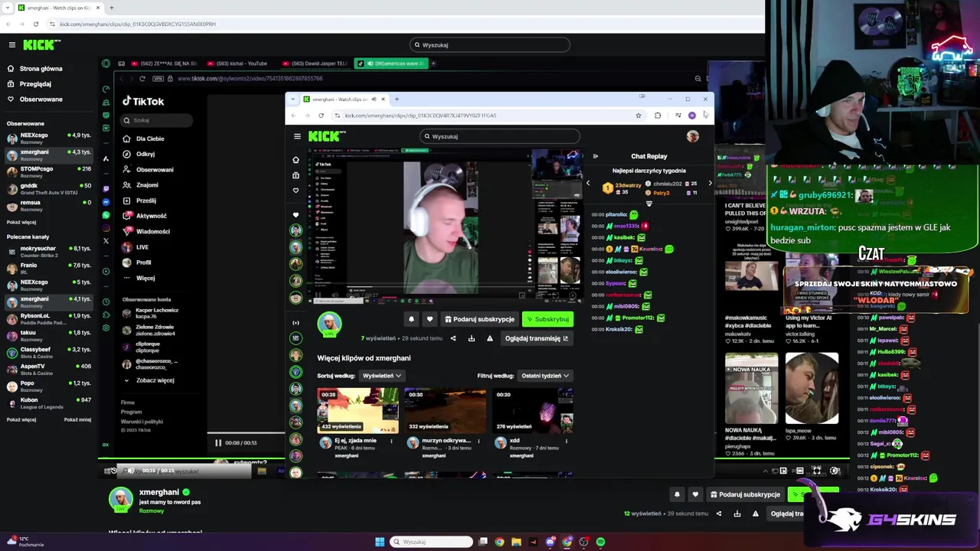
Task: Click outer Podaruj subskrypcje button
Action: [x=746, y=494]
